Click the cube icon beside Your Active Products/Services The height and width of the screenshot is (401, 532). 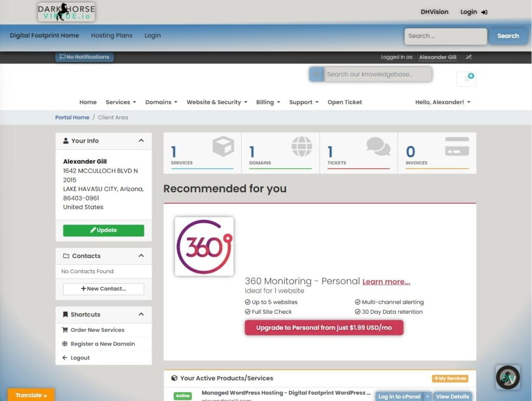175,378
